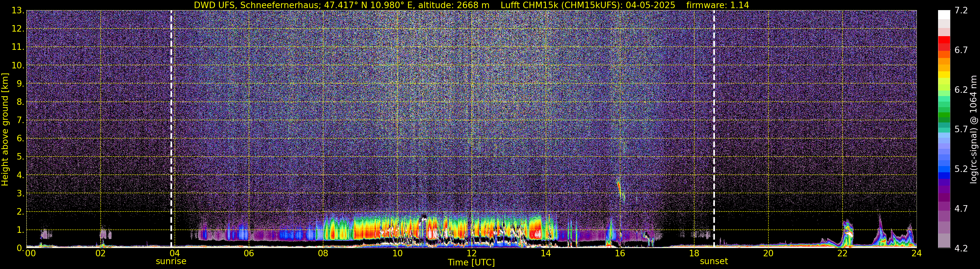
Task: Click the '12' time axis tick label
Action: coord(471,253)
